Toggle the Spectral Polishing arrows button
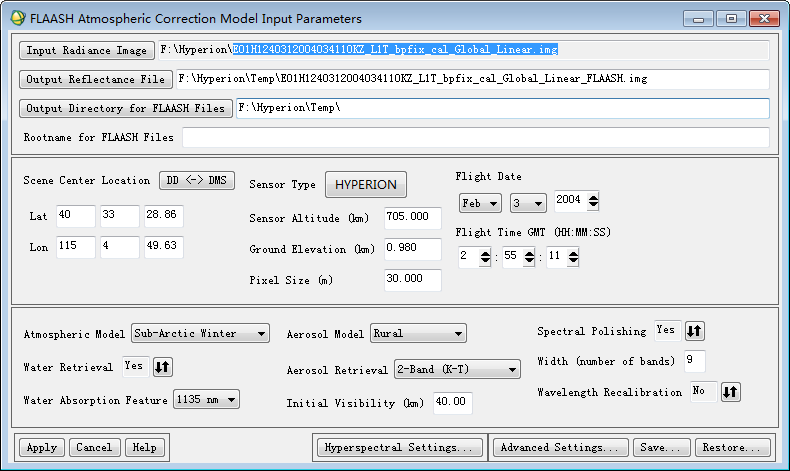The width and height of the screenshot is (790, 471). (x=694, y=331)
